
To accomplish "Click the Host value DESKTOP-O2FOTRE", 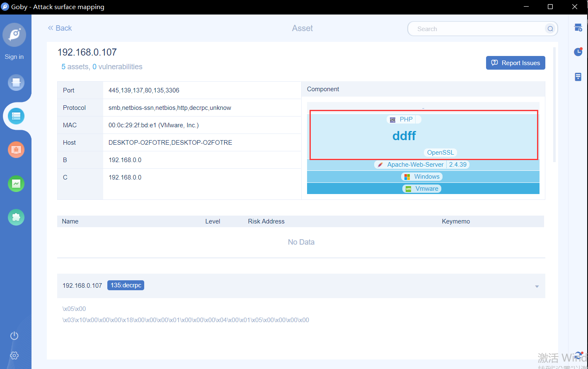I will [x=170, y=143].
